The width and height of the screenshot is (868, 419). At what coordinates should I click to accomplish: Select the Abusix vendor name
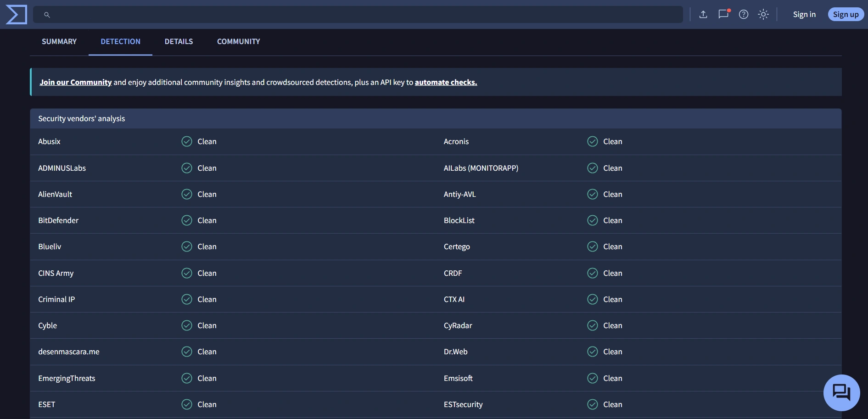point(49,141)
